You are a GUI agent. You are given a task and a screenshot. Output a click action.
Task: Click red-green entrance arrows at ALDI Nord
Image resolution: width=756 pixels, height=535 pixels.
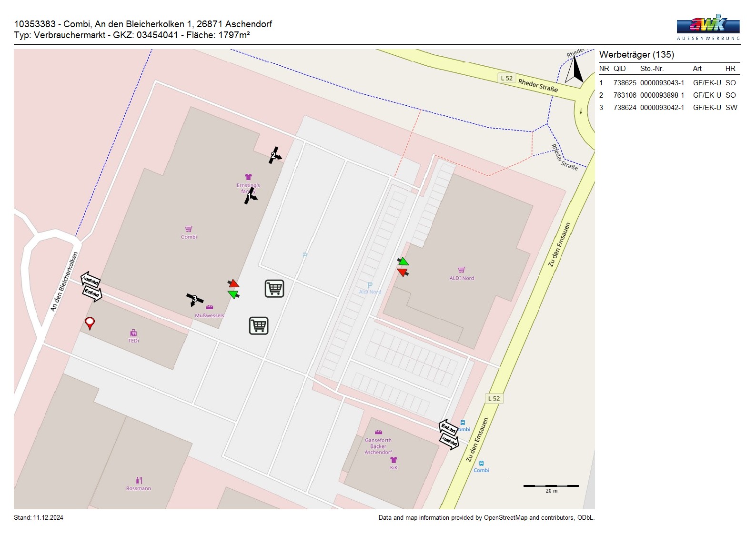[x=403, y=267]
